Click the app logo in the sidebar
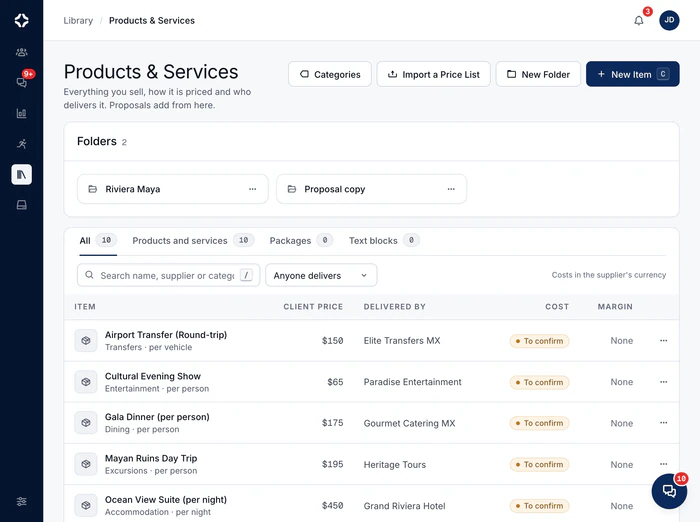Screen dimensions: 700x522 [21, 21]
